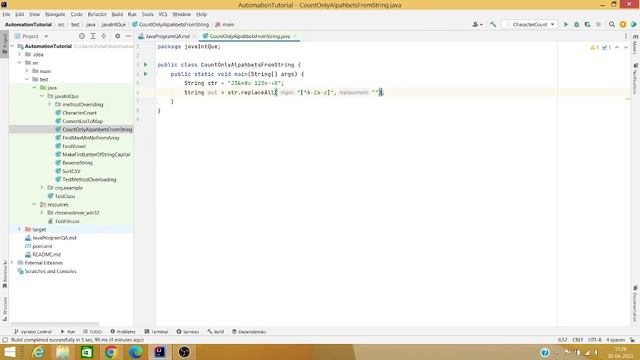Open the TODO tool window
Screen dimensions: 640x360
tap(92, 332)
